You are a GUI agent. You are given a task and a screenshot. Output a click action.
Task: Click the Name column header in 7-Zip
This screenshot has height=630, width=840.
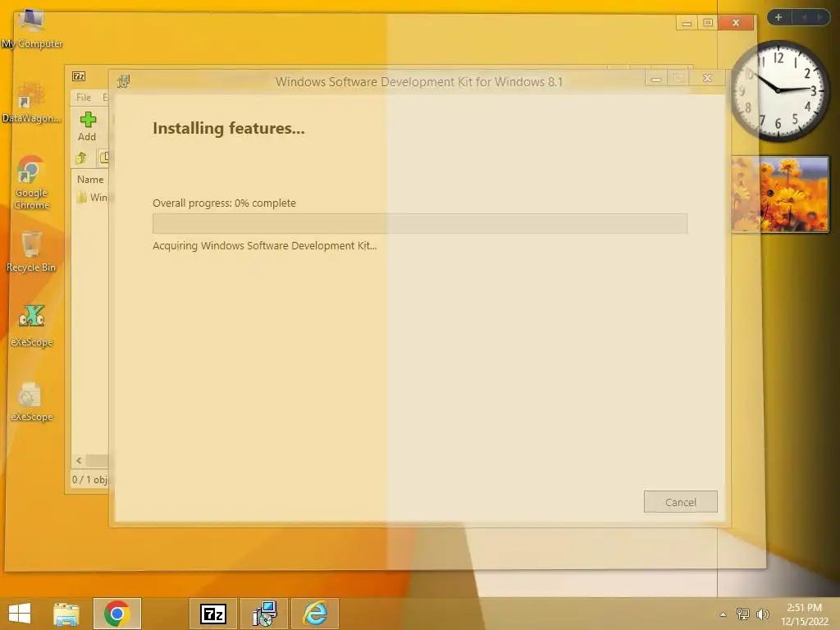click(90, 180)
